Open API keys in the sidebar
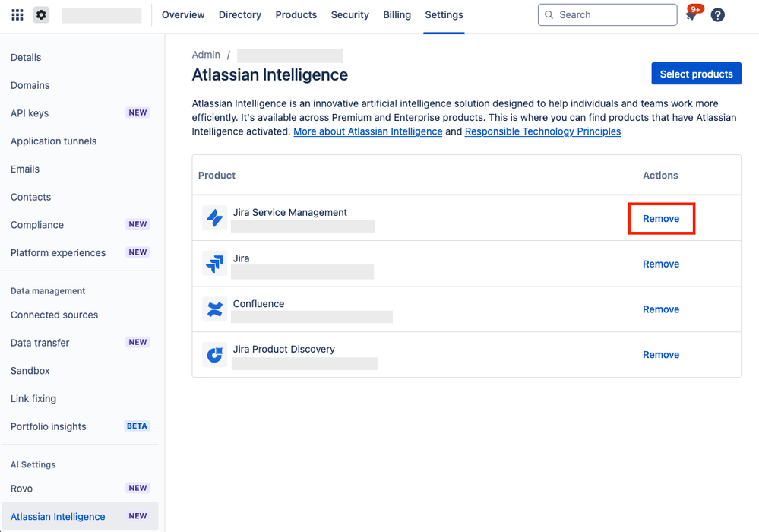759x532 pixels. point(30,113)
